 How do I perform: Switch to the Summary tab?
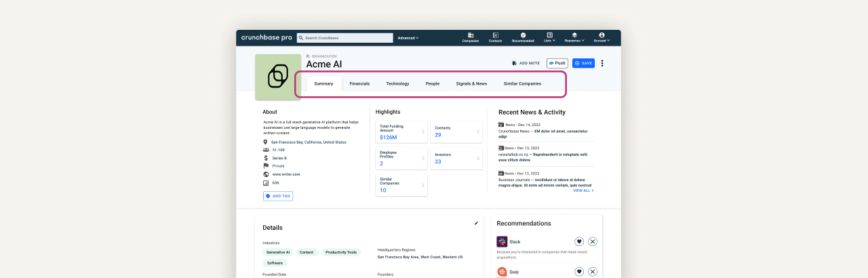(323, 83)
